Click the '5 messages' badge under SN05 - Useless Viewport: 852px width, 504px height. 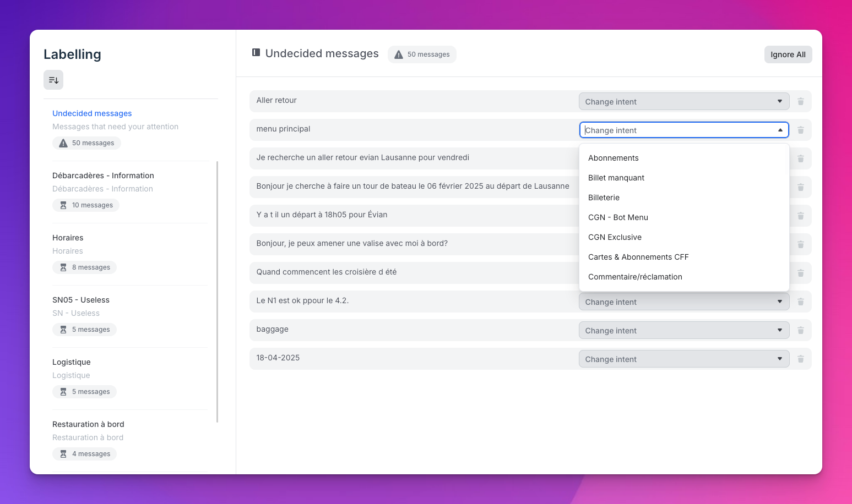click(84, 330)
